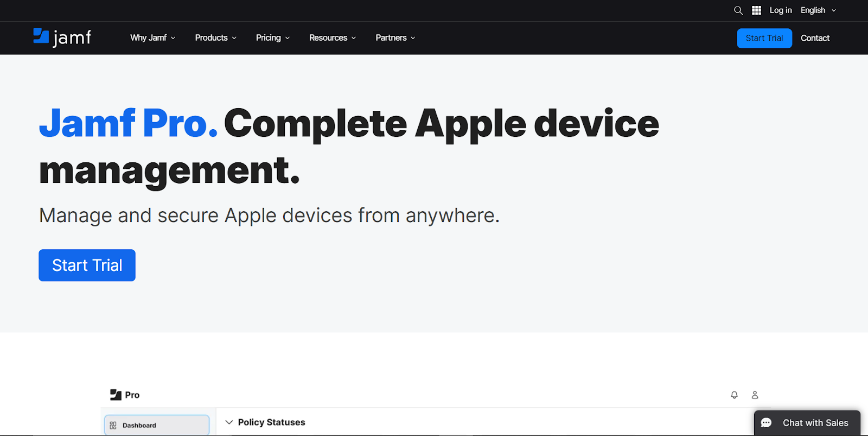Screen dimensions: 868x436
Task: Click the Log in link
Action: tap(780, 10)
